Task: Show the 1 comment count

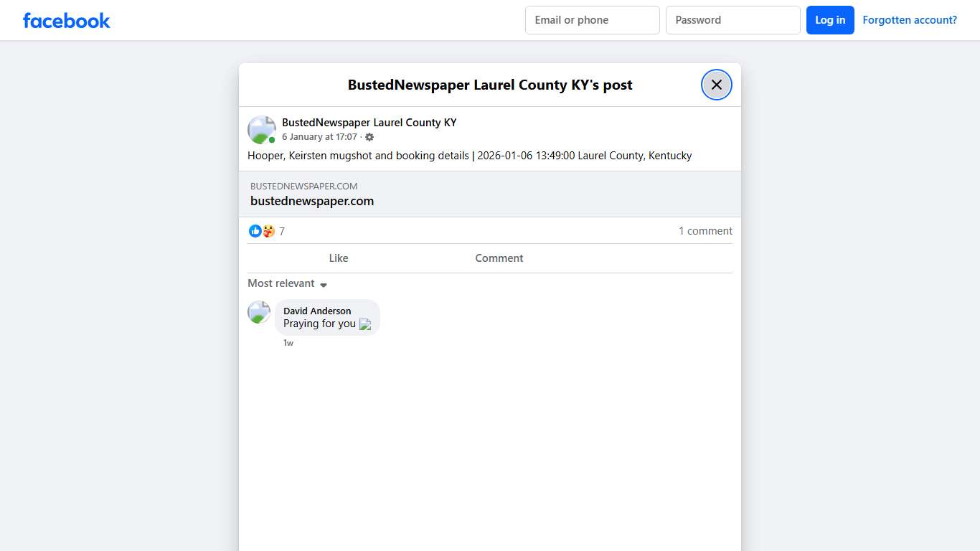Action: click(x=705, y=231)
